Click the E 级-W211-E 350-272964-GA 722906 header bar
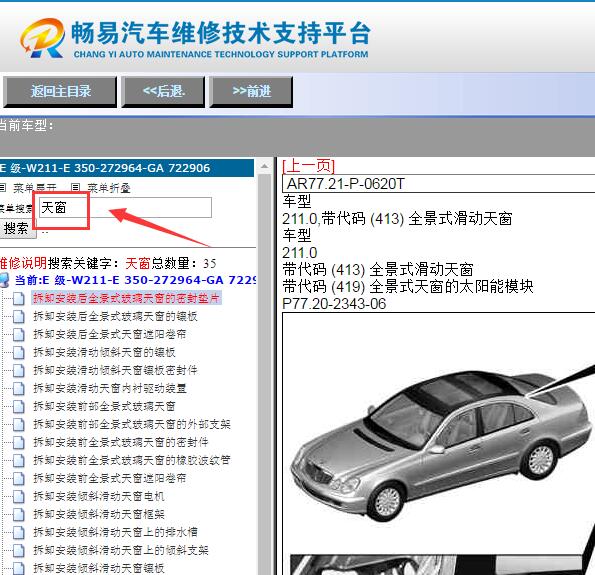The height and width of the screenshot is (575, 595). (x=127, y=168)
